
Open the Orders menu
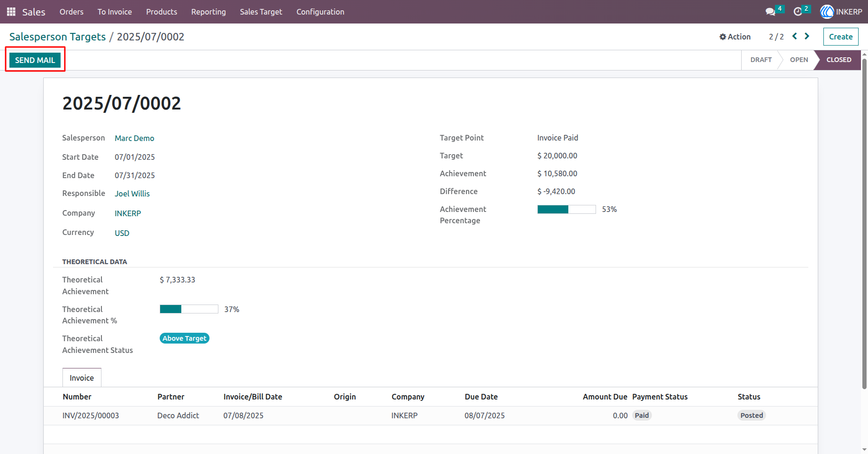pyautogui.click(x=71, y=12)
